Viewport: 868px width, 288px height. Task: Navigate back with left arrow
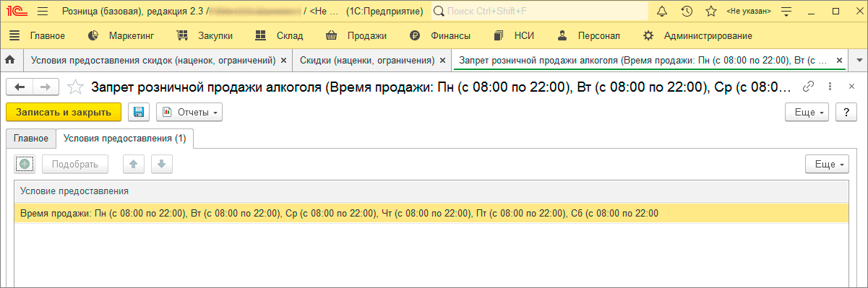click(20, 87)
